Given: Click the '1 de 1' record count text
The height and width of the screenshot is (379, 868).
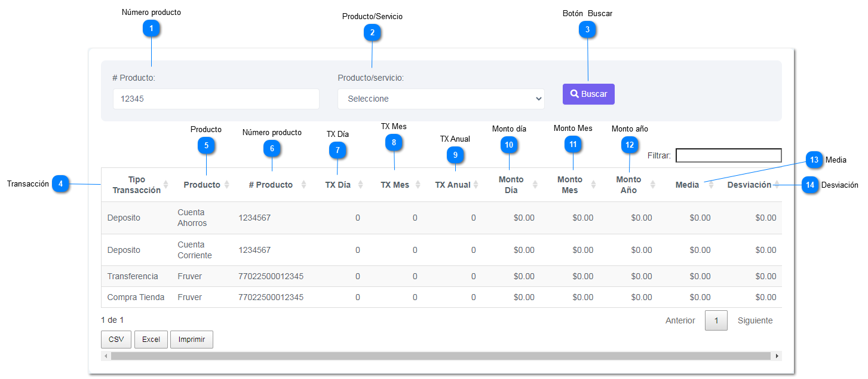Looking at the screenshot, I should pyautogui.click(x=112, y=320).
